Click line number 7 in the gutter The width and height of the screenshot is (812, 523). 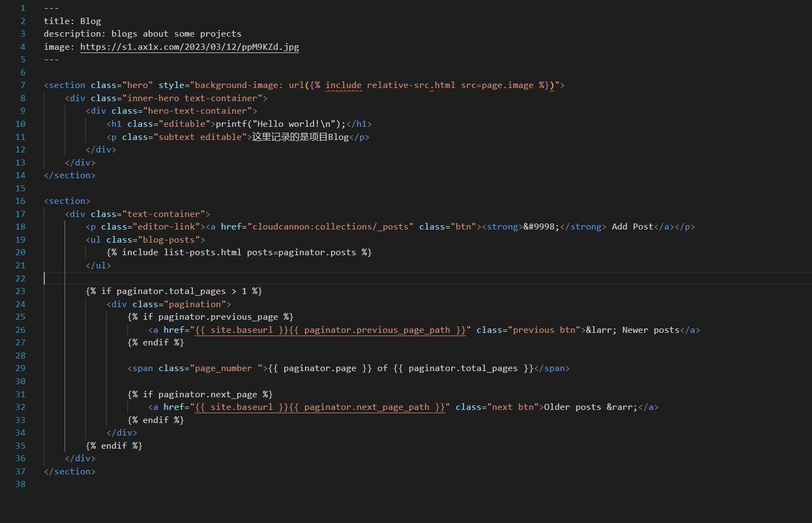coord(23,85)
